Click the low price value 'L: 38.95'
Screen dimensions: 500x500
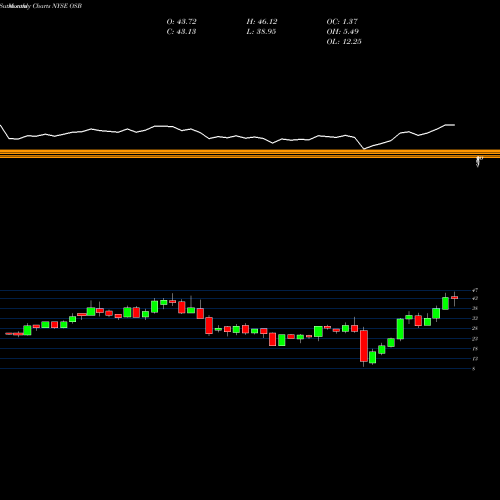261,32
